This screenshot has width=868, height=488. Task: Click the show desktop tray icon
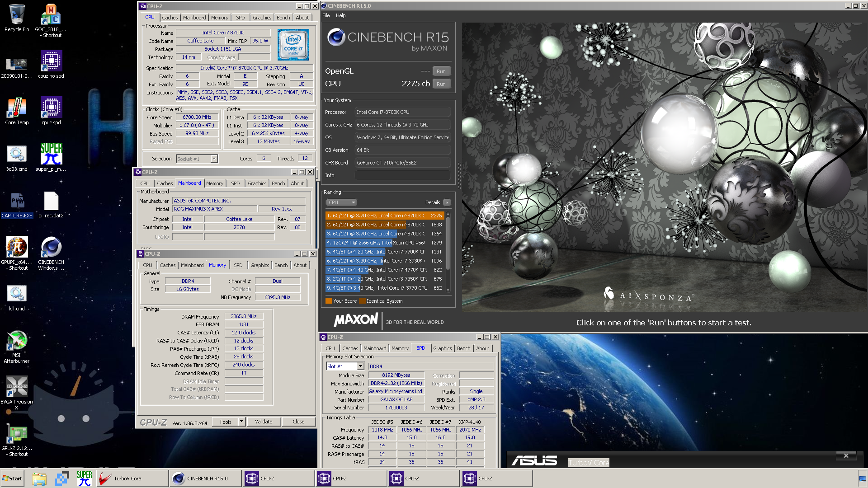(x=862, y=479)
